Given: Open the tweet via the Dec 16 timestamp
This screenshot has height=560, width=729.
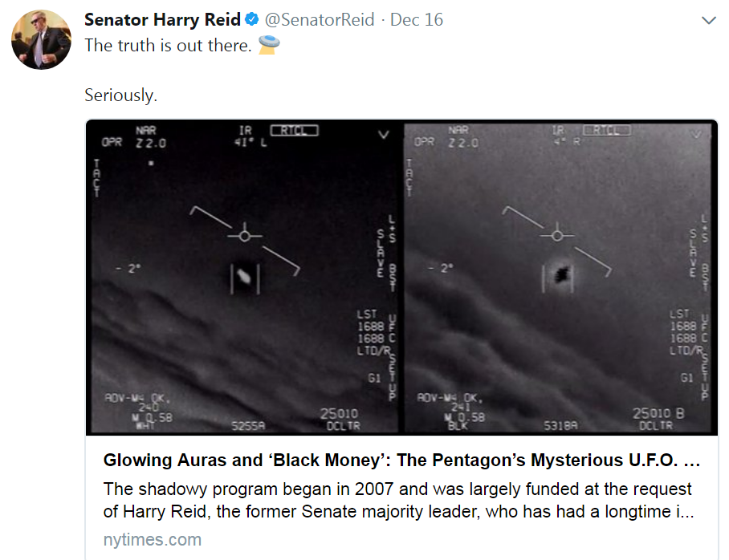Looking at the screenshot, I should pos(415,20).
